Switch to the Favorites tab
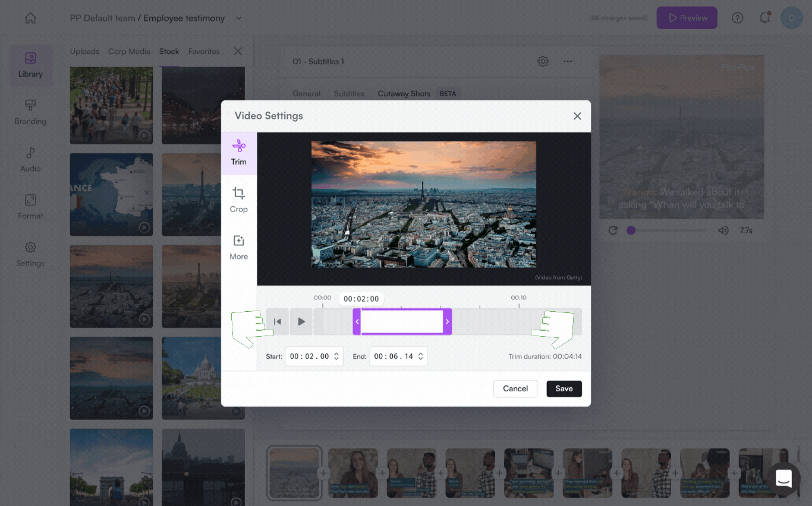 (204, 52)
